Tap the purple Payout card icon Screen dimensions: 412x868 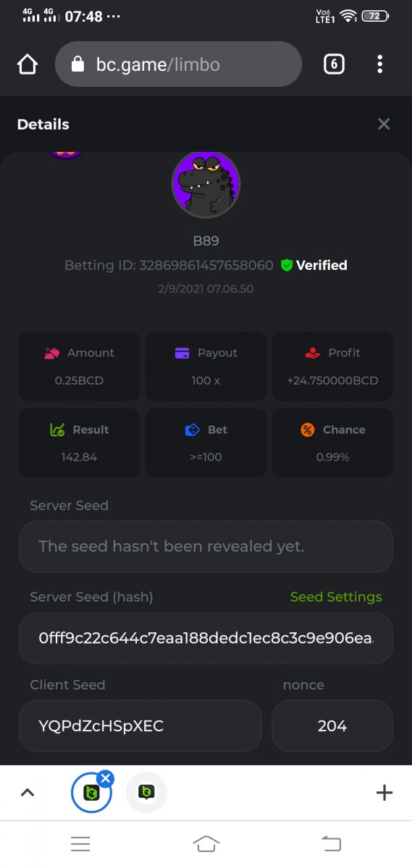[182, 353]
